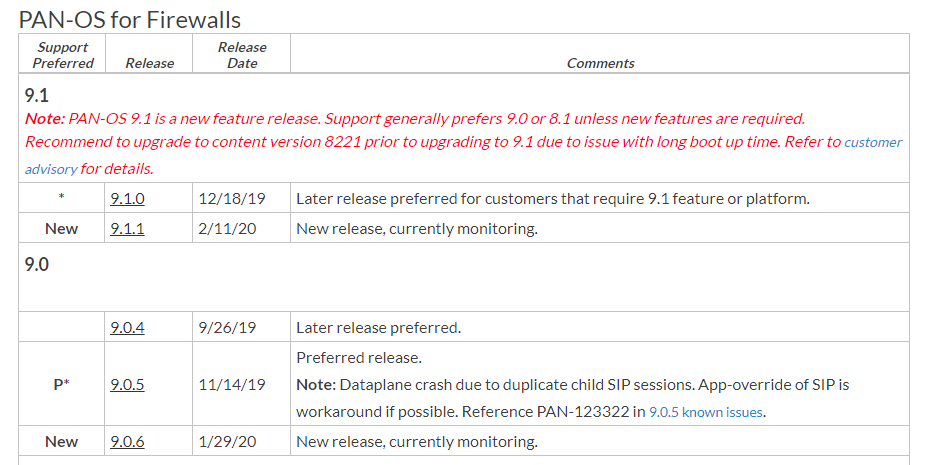Open the 9.0.6 release link
Screen dimensions: 925x465
(127, 441)
